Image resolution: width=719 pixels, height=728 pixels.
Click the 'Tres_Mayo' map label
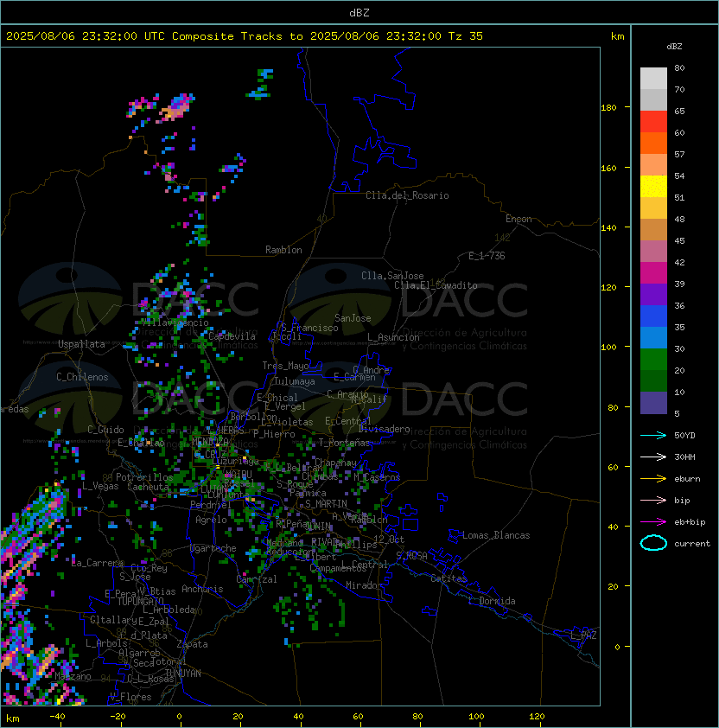point(285,366)
